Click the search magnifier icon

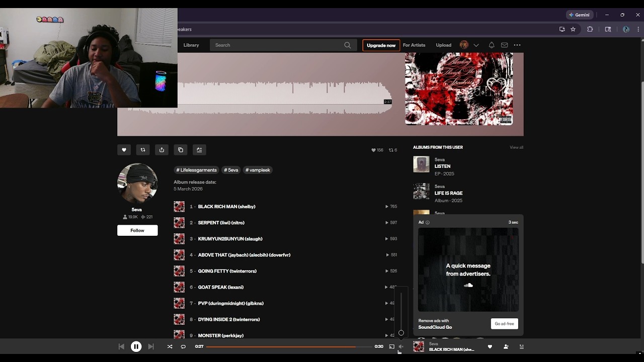point(347,45)
